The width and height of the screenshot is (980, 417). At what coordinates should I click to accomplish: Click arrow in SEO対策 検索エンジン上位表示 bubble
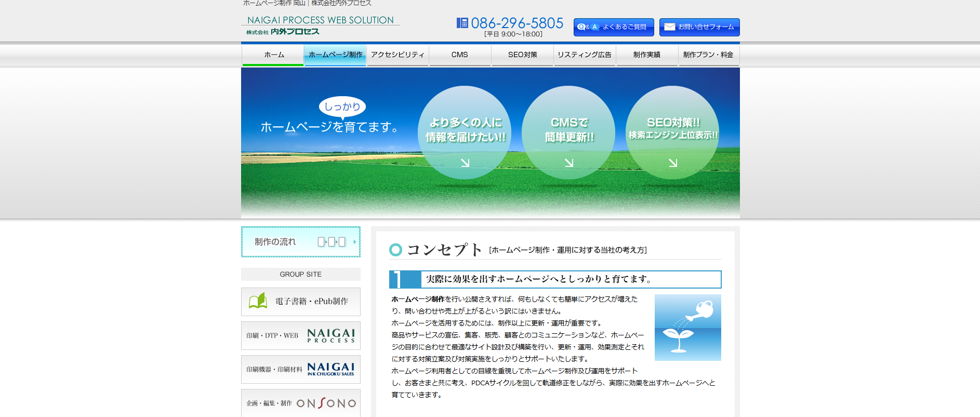point(673,163)
